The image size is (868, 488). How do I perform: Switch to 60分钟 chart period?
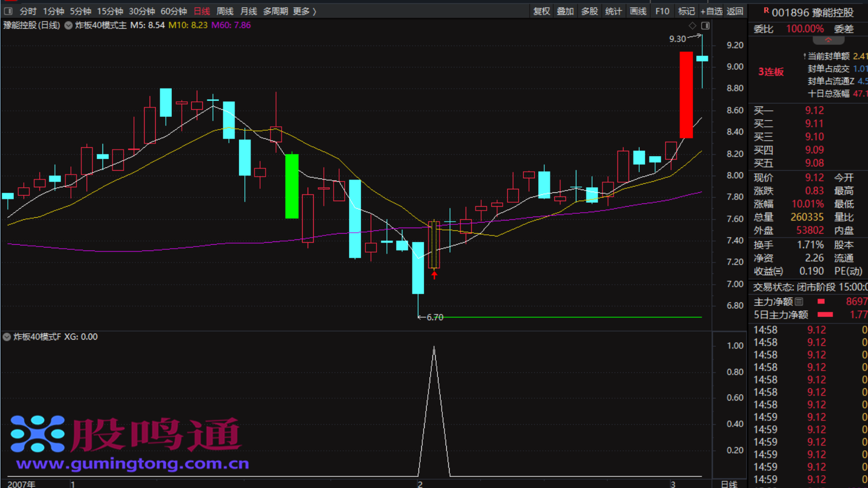point(173,11)
